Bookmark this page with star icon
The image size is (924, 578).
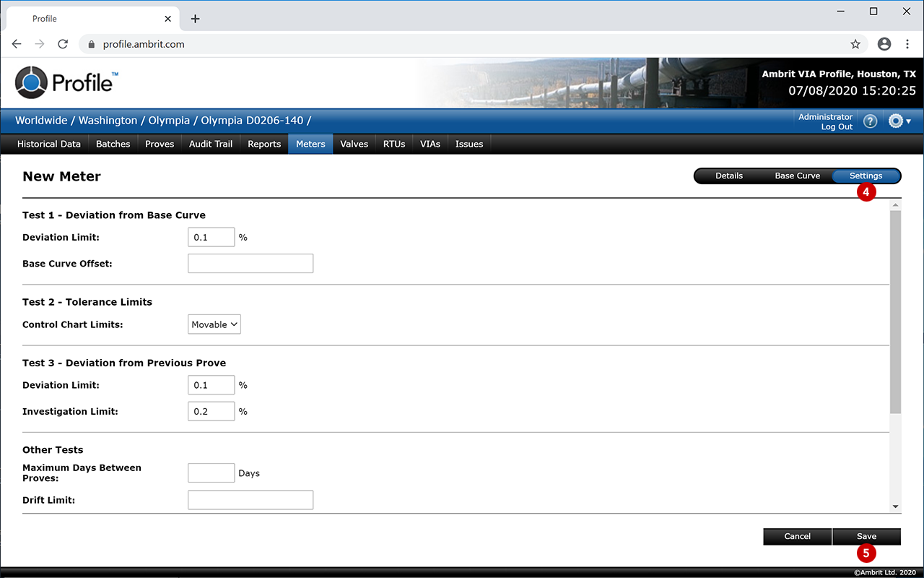[x=855, y=44]
